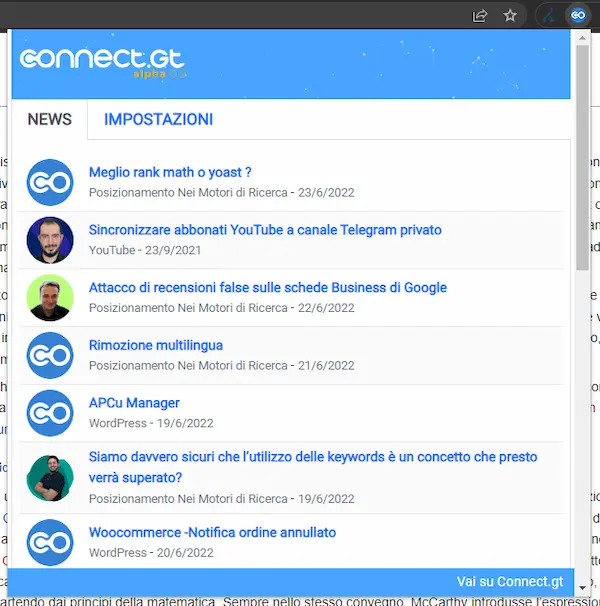
Task: Click the 'WordPress - 20/6/2022' category line
Action: click(151, 552)
